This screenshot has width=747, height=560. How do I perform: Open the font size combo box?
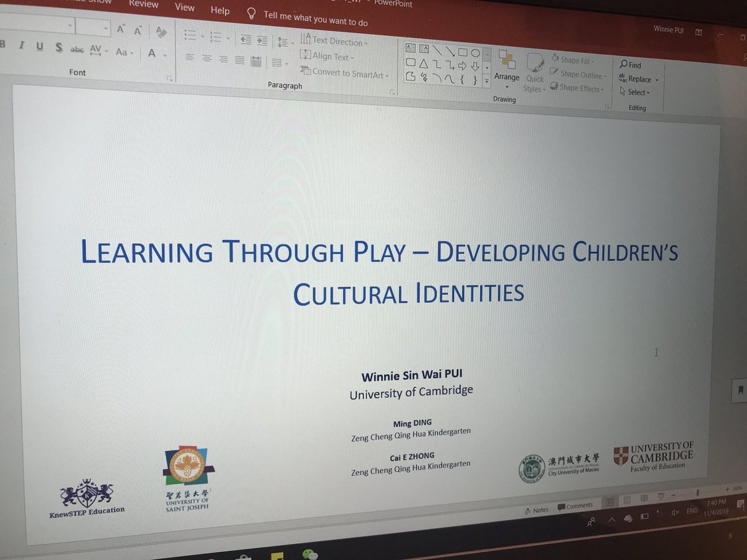(x=93, y=27)
